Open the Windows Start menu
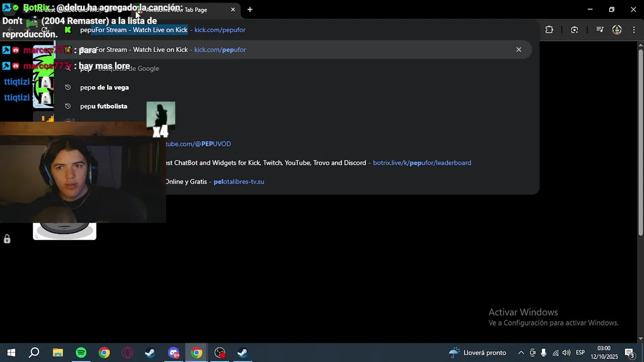This screenshot has height=362, width=644. [11, 353]
